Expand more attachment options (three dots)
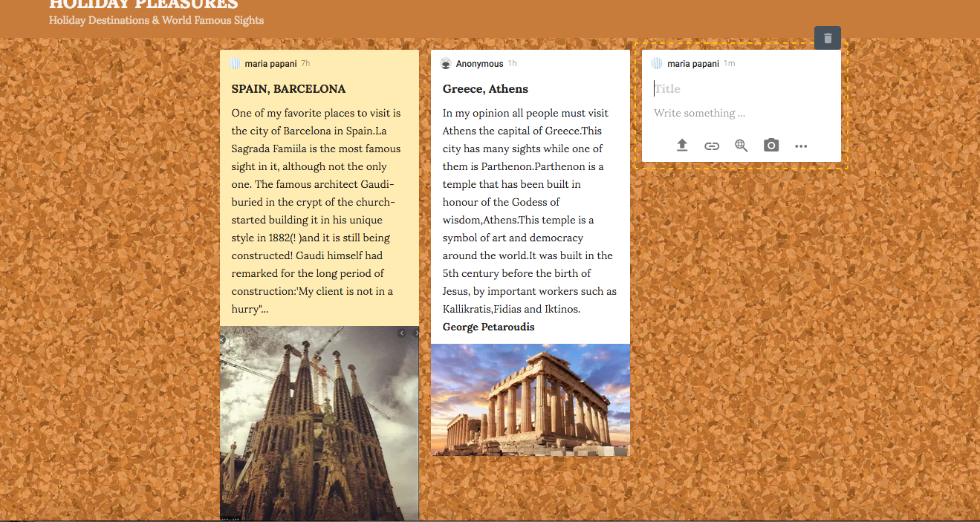Viewport: 980px width, 522px height. pyautogui.click(x=801, y=146)
